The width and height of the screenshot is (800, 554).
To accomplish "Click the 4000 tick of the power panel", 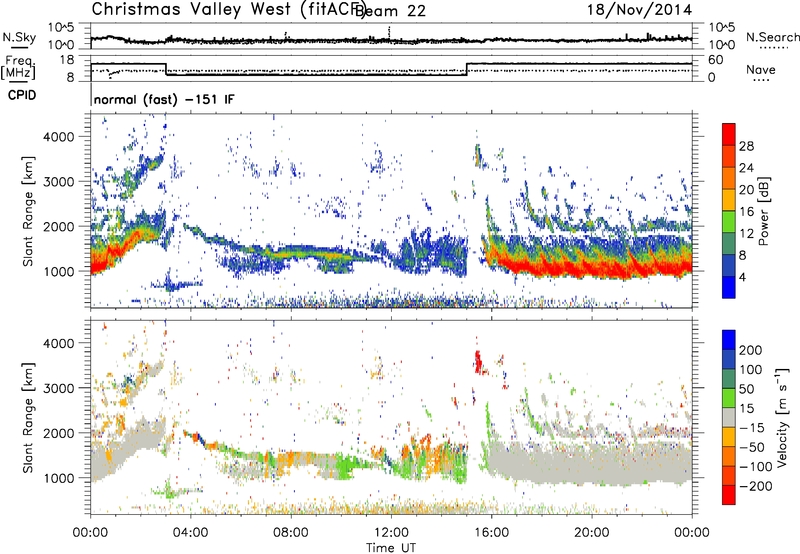I will [x=58, y=137].
